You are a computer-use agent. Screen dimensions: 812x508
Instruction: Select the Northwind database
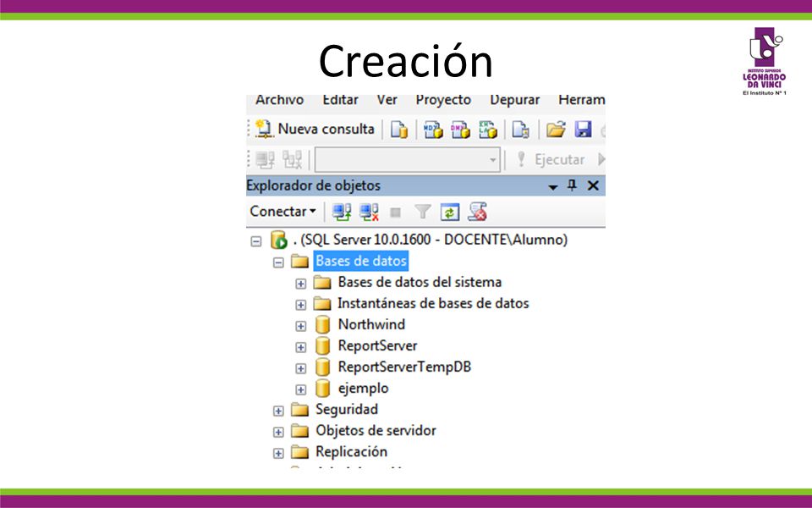pos(372,324)
